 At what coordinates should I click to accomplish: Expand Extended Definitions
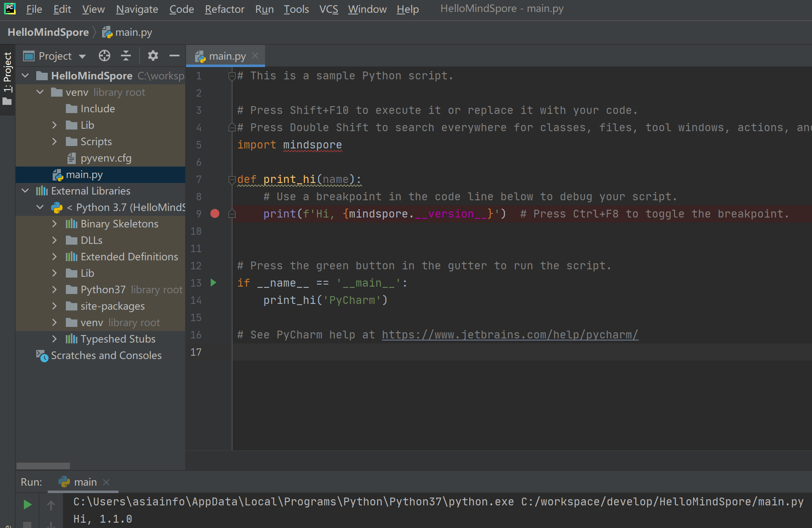click(54, 257)
